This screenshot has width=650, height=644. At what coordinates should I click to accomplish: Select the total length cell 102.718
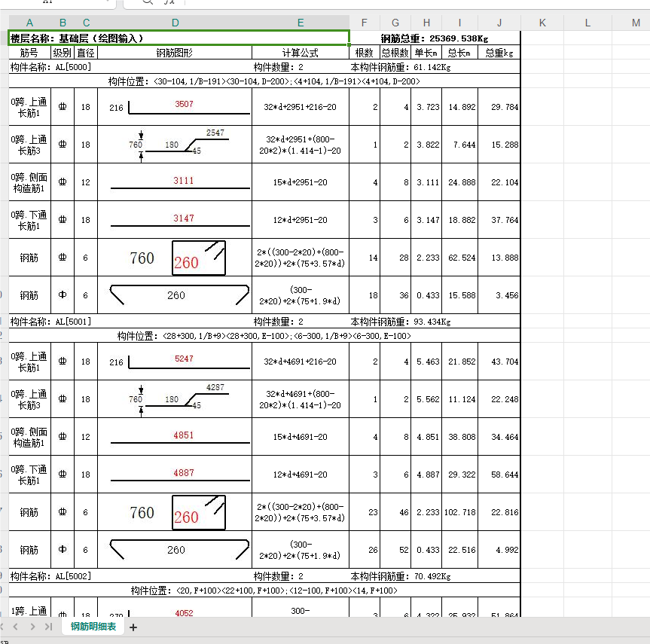pos(459,512)
